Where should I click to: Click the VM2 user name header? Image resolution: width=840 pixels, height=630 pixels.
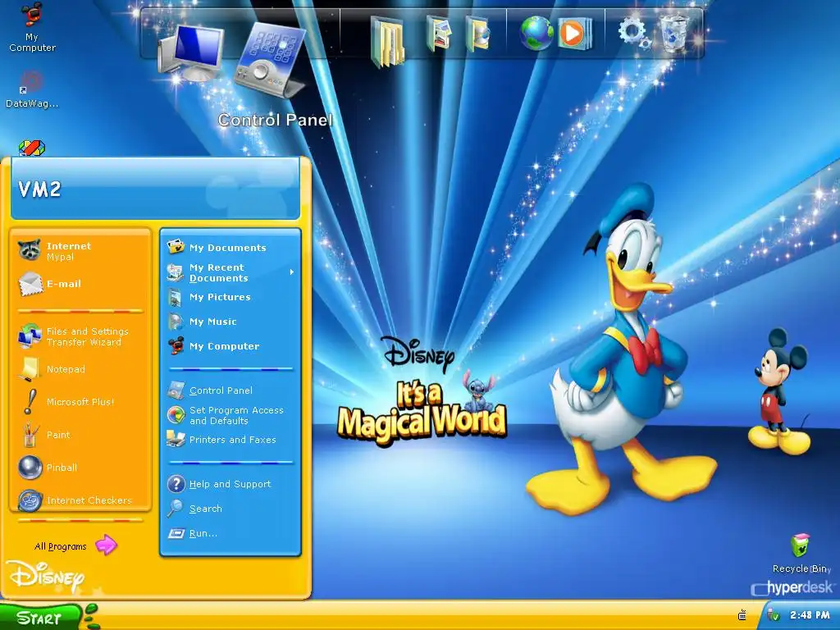39,189
